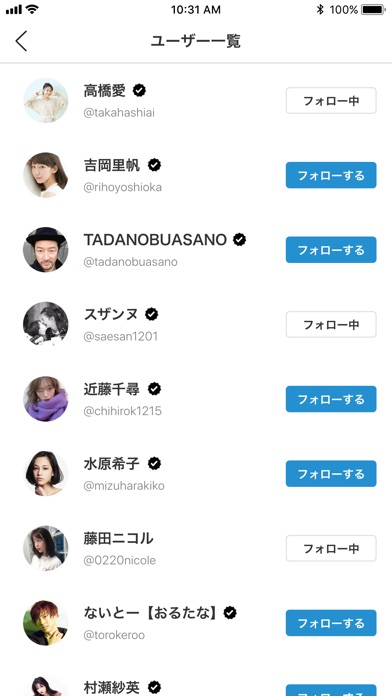This screenshot has width=392, height=696.
Task: Tap verified badge beside ないとー【おるたな】
Action: coord(230,613)
